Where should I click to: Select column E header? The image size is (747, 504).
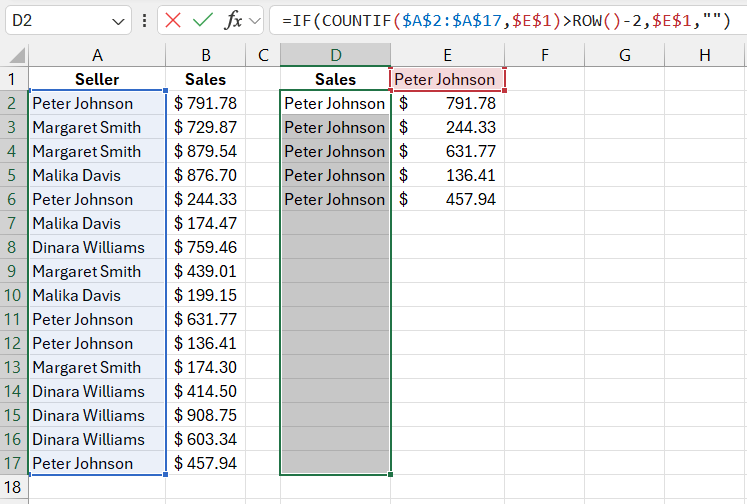447,55
